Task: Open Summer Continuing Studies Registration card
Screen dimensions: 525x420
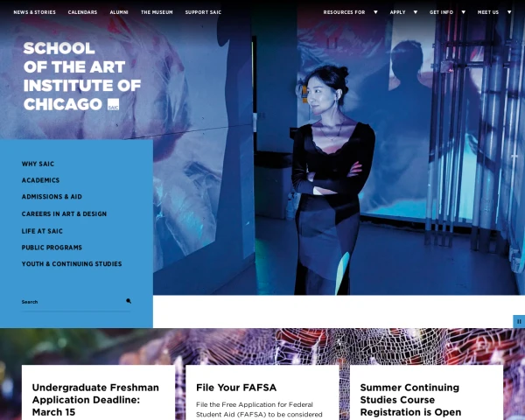Action: tap(426, 393)
